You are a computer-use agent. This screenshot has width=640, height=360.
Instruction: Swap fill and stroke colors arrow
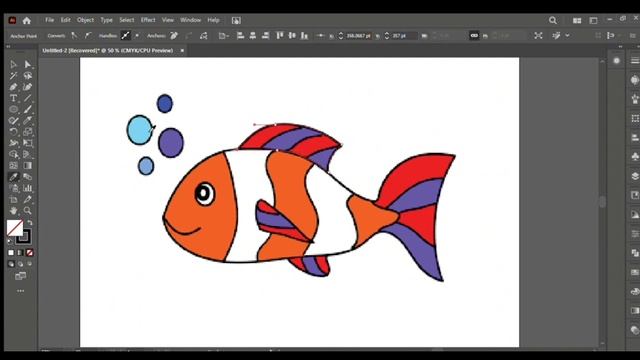29,223
